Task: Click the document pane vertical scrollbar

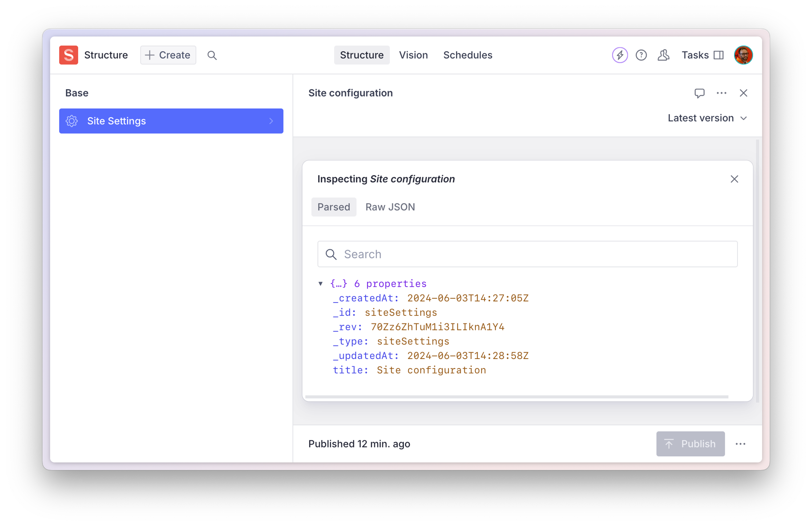Action: [757, 271]
